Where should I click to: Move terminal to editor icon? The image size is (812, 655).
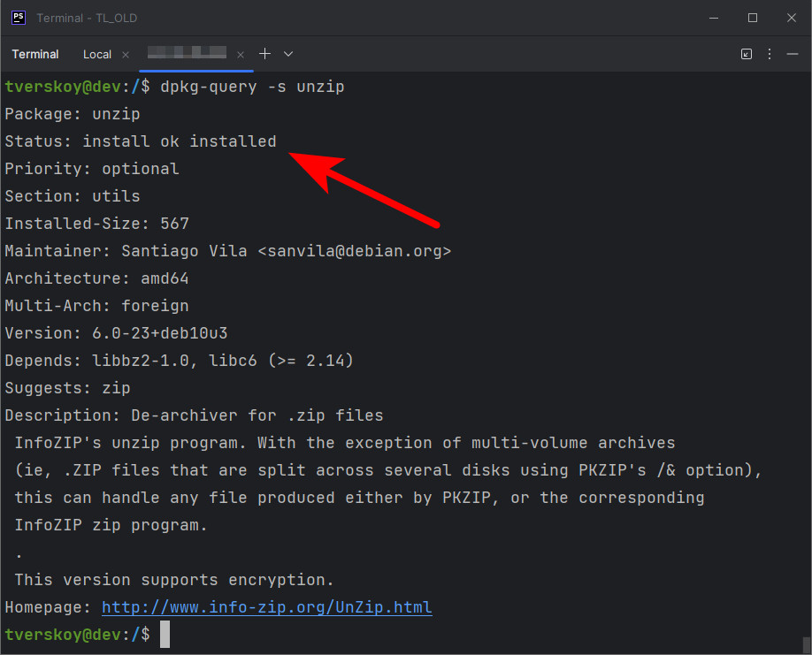tap(747, 54)
